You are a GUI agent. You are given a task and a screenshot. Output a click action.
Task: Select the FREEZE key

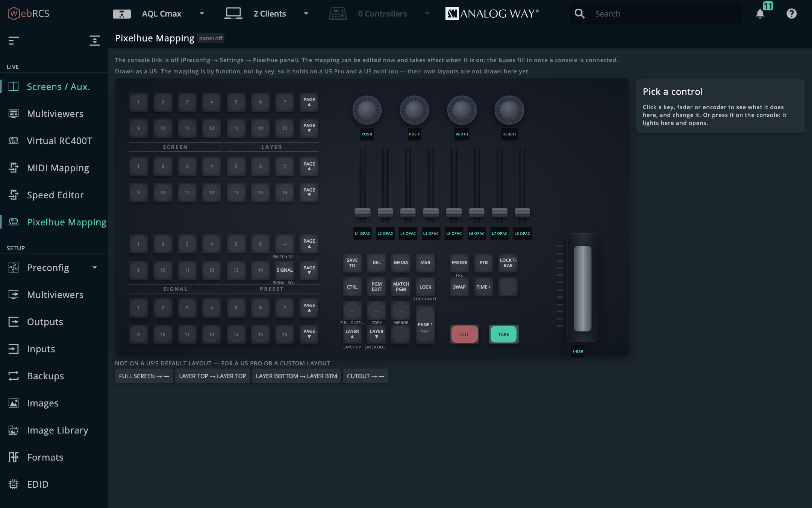459,263
